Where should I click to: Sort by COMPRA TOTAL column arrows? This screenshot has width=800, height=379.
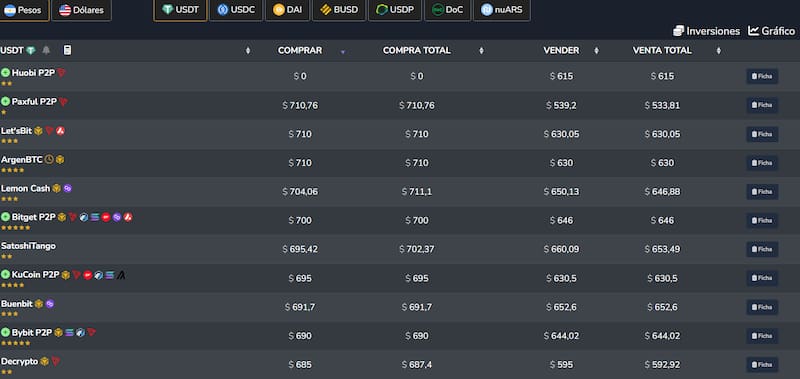click(481, 50)
